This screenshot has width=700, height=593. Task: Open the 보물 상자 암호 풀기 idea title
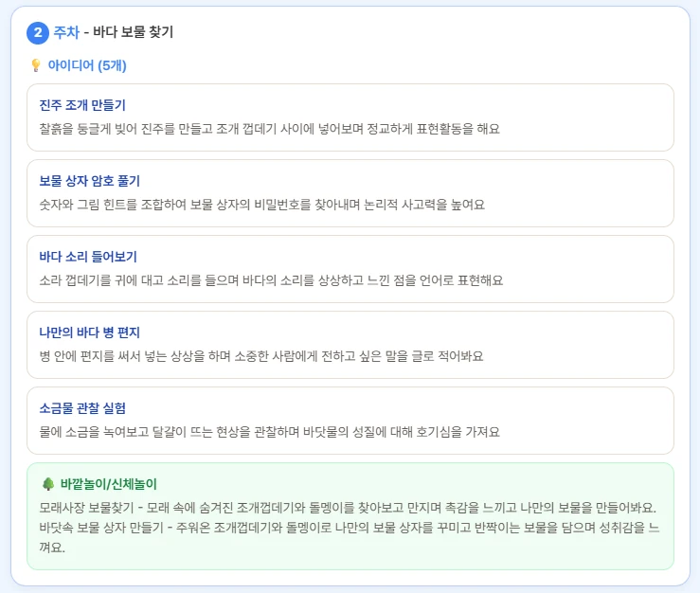90,181
